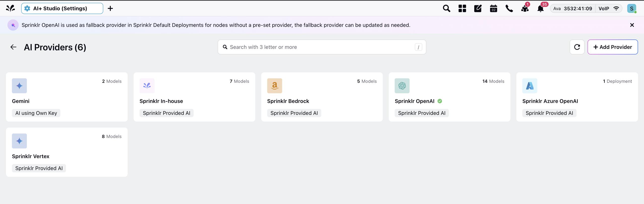Click the Sprinklr logo icon

point(10,8)
